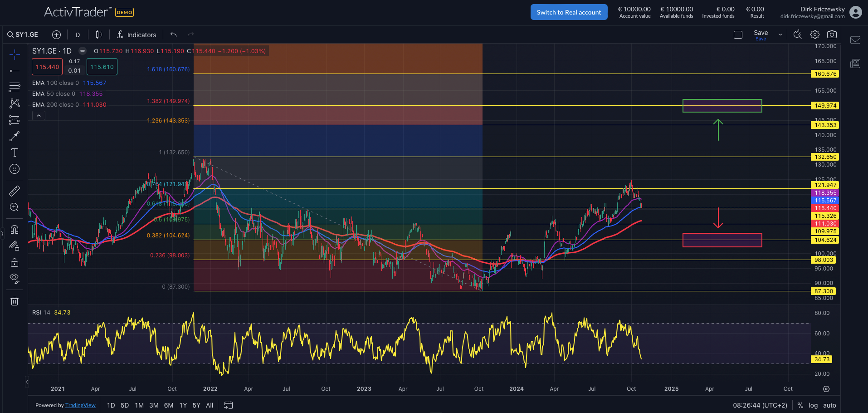Select the crosshair cursor tool
Screen dimensions: 868x413
15,55
